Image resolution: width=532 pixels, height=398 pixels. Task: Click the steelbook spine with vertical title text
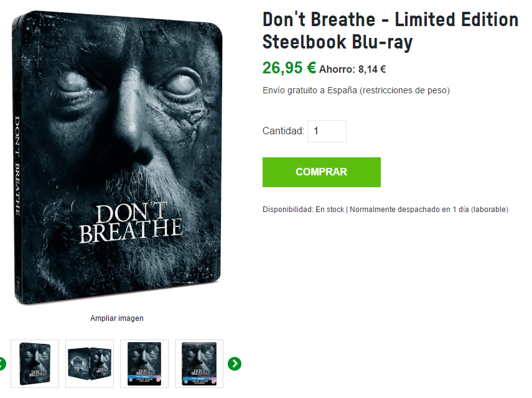17,159
